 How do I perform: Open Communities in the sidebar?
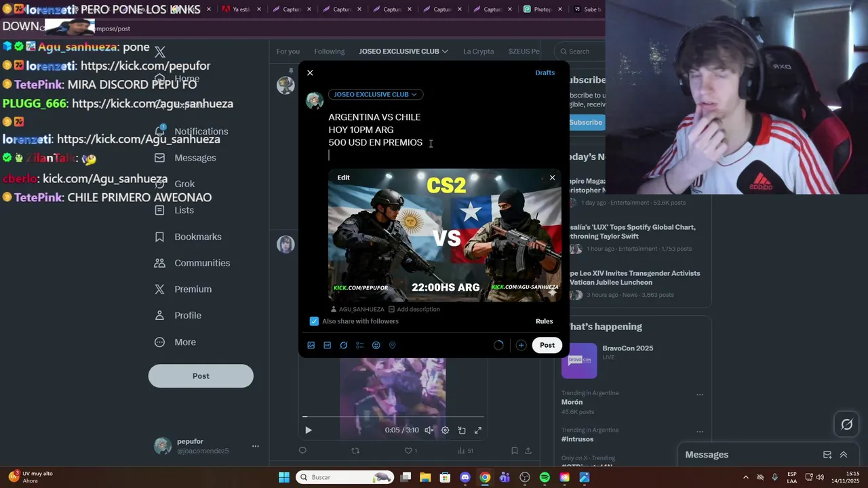pos(193,263)
